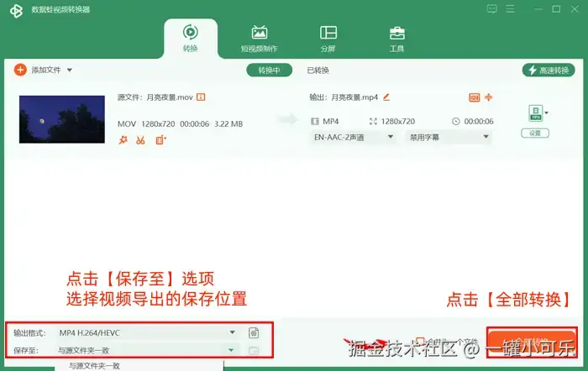Screen dimensions: 588x371
Task: Open the feedback message icon in title bar
Action: (x=492, y=8)
